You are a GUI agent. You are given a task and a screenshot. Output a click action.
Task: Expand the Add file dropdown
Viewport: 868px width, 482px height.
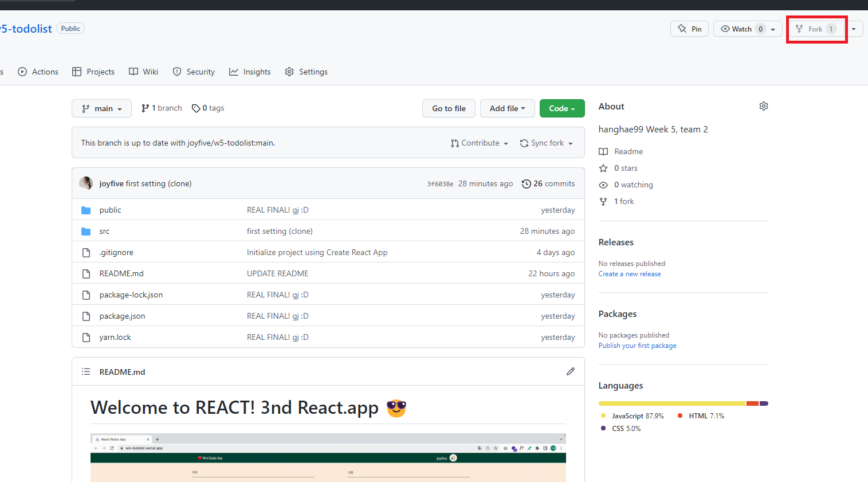pyautogui.click(x=507, y=108)
